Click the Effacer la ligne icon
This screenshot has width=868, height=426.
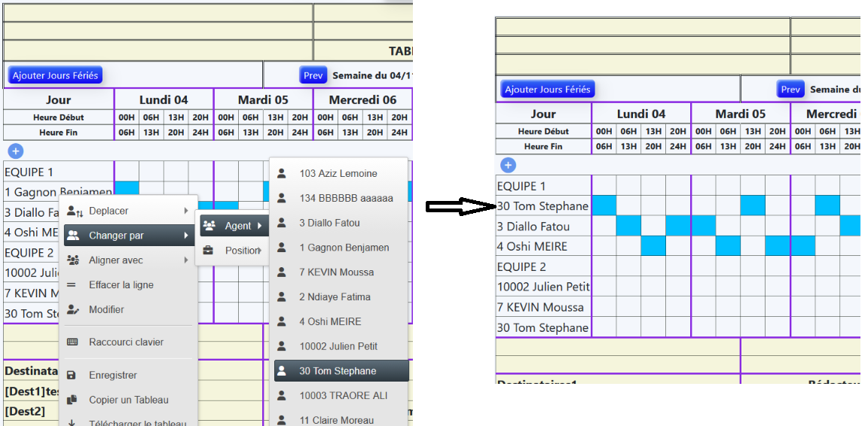72,285
